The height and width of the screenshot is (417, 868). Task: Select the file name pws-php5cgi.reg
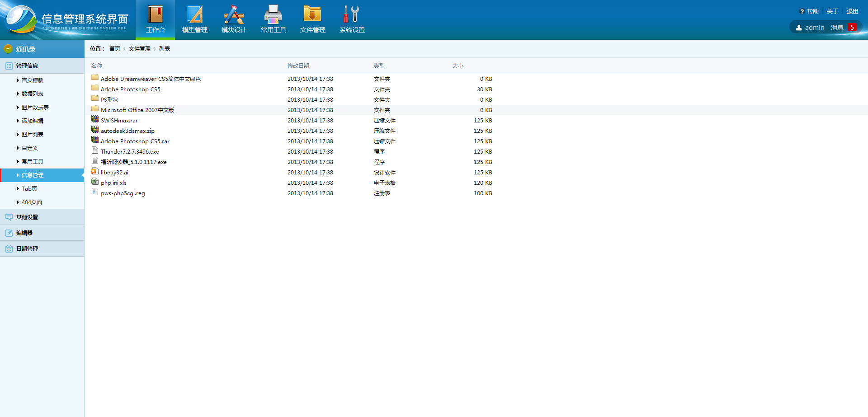tap(123, 193)
